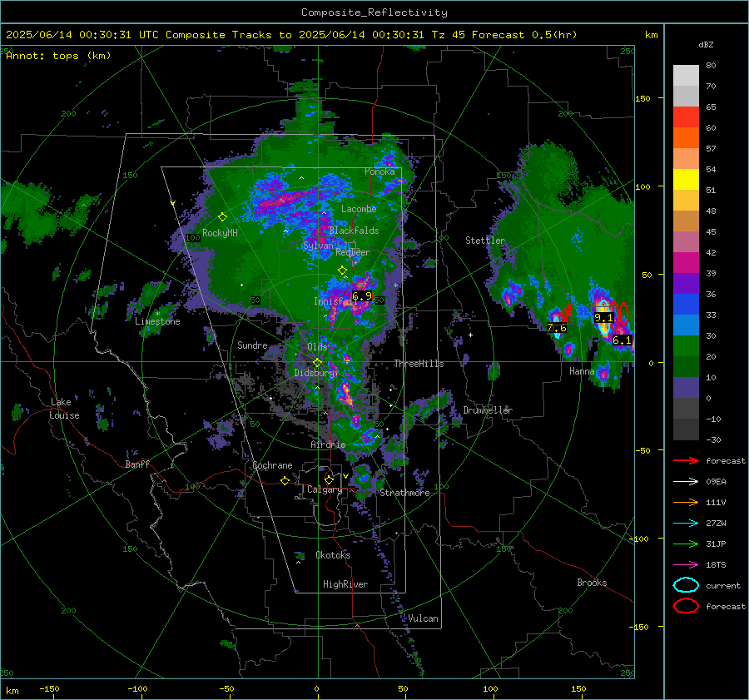Viewport: 749px width, 700px height.
Task: Click the Ponoka city label
Action: (379, 171)
